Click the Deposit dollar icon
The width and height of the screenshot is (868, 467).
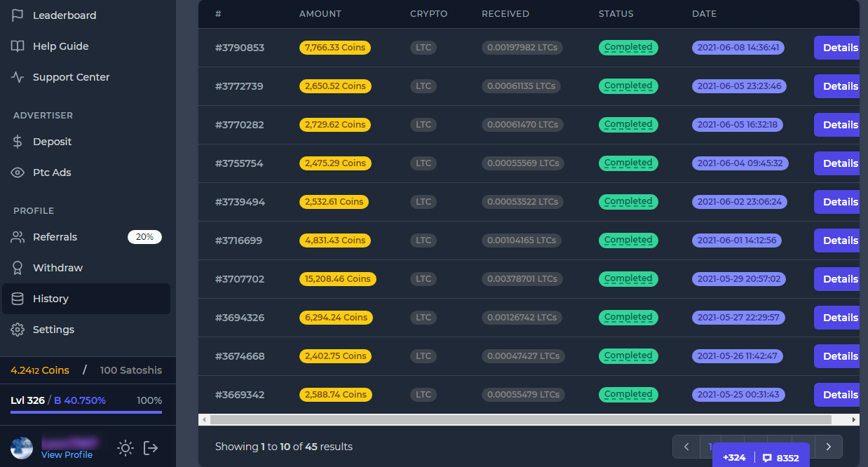point(18,142)
